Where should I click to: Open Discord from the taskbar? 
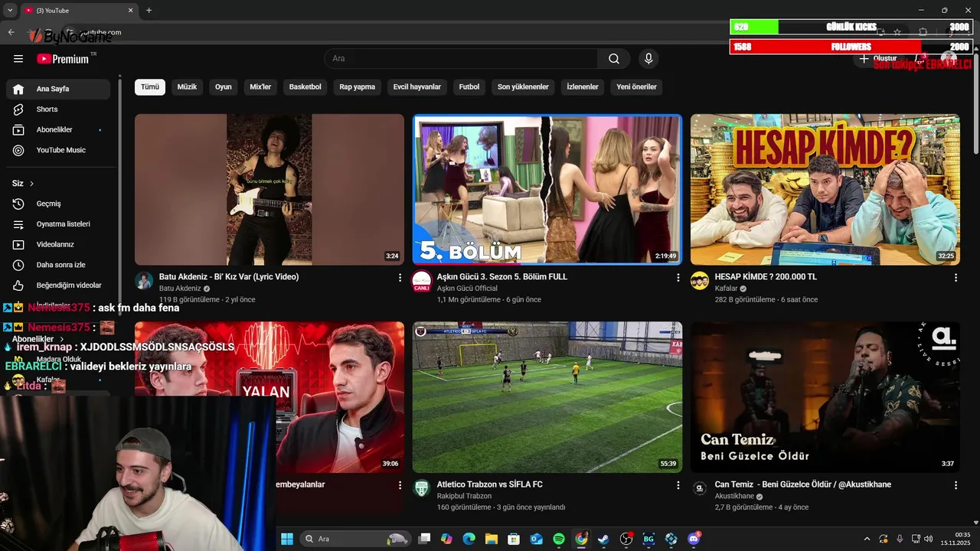coord(694,539)
